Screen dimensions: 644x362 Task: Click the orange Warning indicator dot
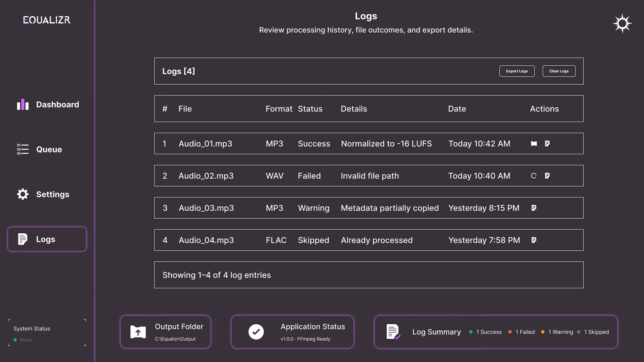click(x=543, y=332)
